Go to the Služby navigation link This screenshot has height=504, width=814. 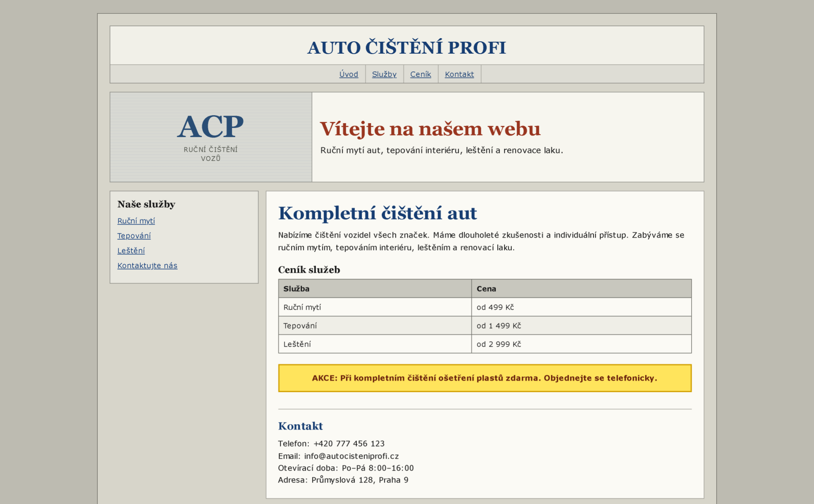pyautogui.click(x=384, y=74)
